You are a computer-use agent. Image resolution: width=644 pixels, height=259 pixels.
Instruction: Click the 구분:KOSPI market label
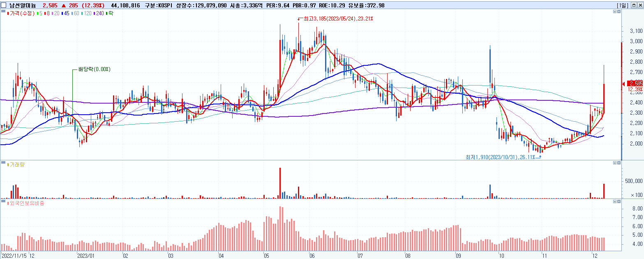point(159,5)
